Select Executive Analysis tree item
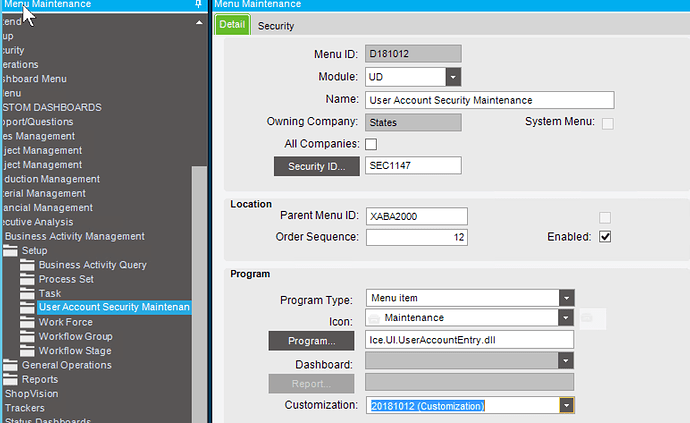Viewport: 690px width, 423px height. point(37,222)
